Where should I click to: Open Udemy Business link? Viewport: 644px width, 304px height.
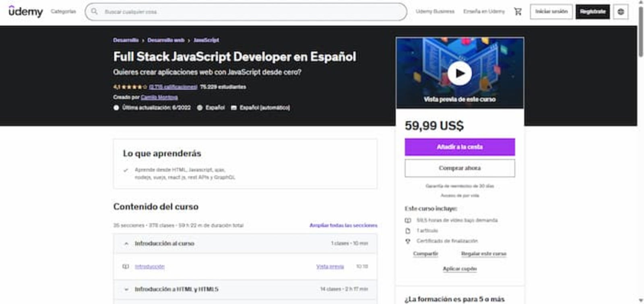point(435,11)
